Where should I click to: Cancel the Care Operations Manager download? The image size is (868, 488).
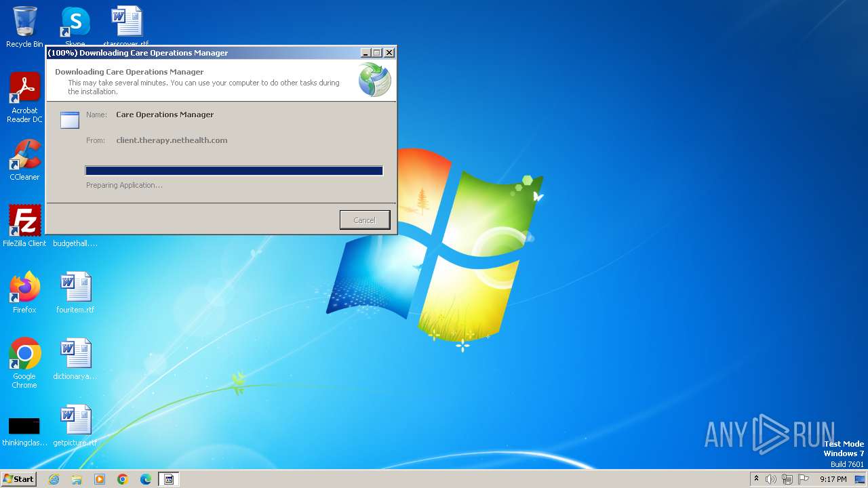click(x=365, y=220)
